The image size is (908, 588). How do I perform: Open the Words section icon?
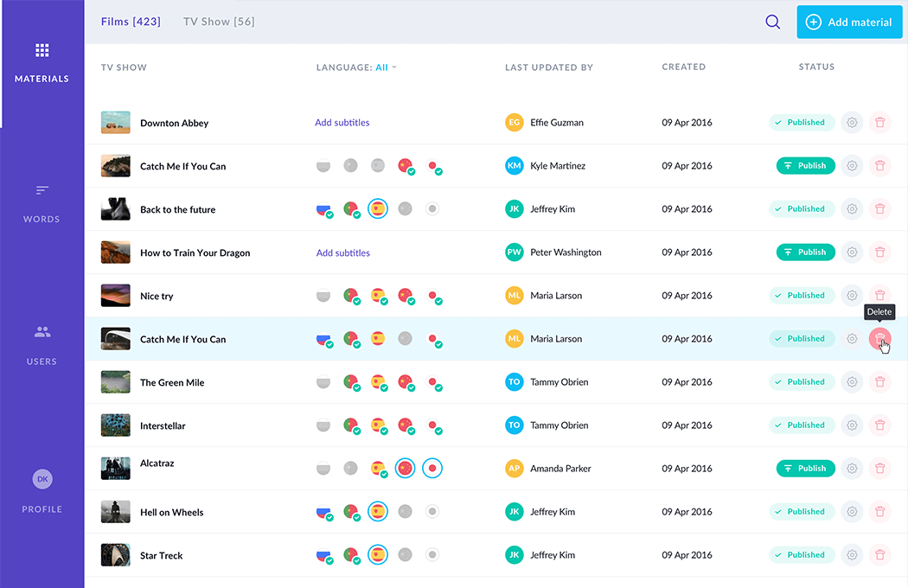[x=42, y=190]
